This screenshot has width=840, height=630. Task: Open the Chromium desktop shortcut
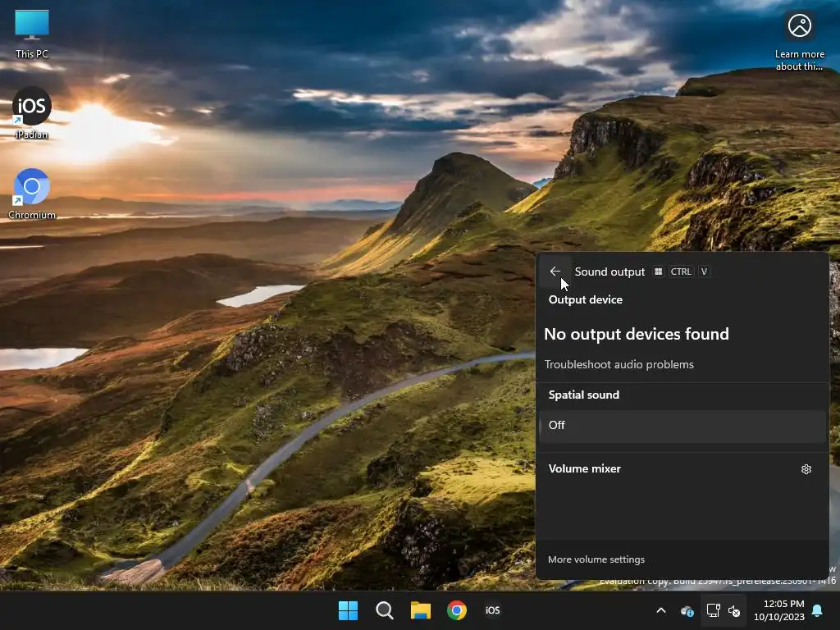point(32,194)
